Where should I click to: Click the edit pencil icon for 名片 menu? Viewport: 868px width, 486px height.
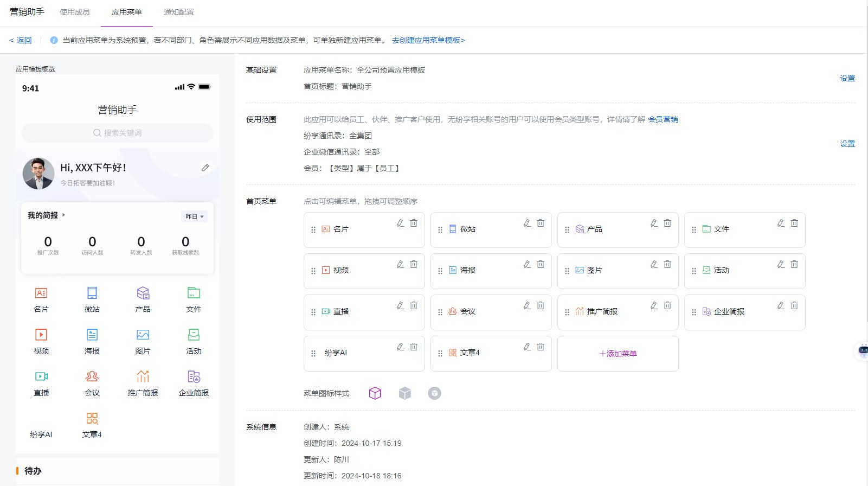coord(400,223)
